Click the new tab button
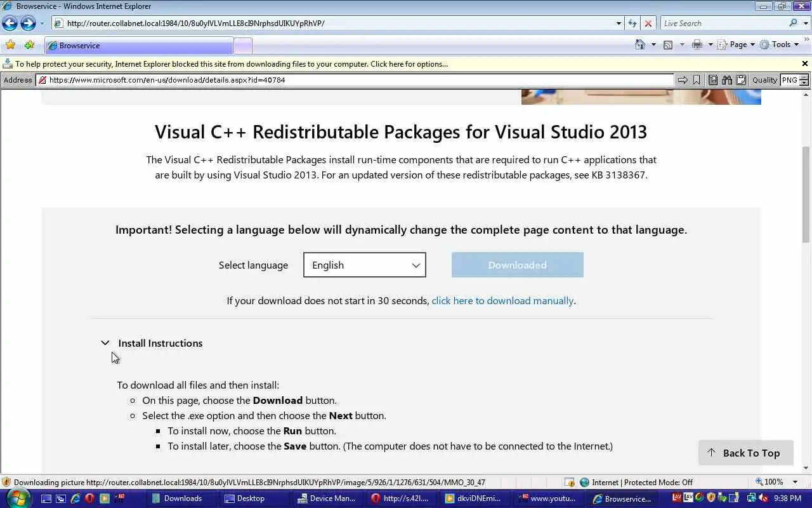Screen dimensions: 812x508 point(243,46)
